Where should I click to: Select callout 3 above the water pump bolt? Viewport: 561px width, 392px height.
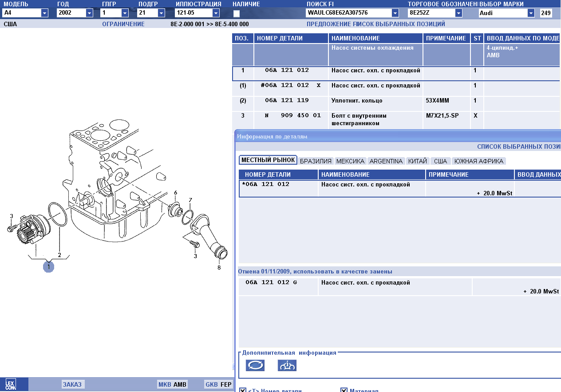tap(12, 216)
